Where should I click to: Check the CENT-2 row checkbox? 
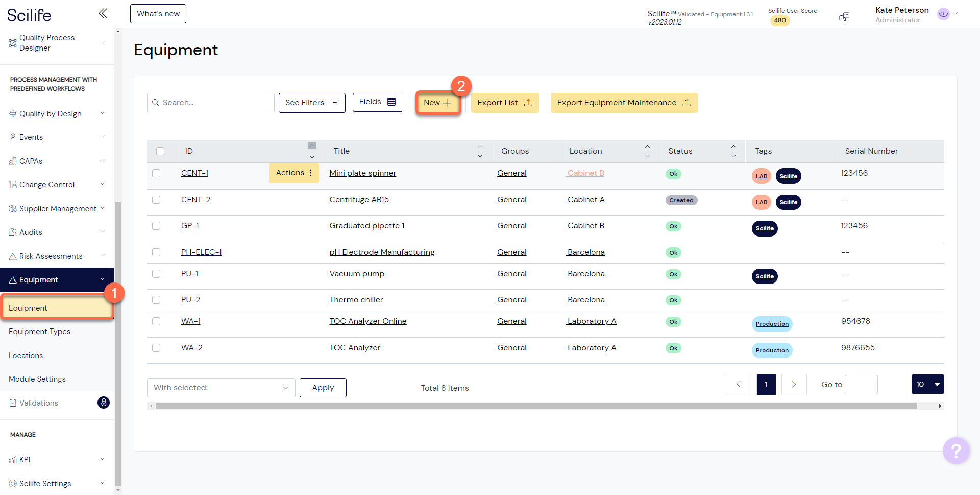point(156,200)
